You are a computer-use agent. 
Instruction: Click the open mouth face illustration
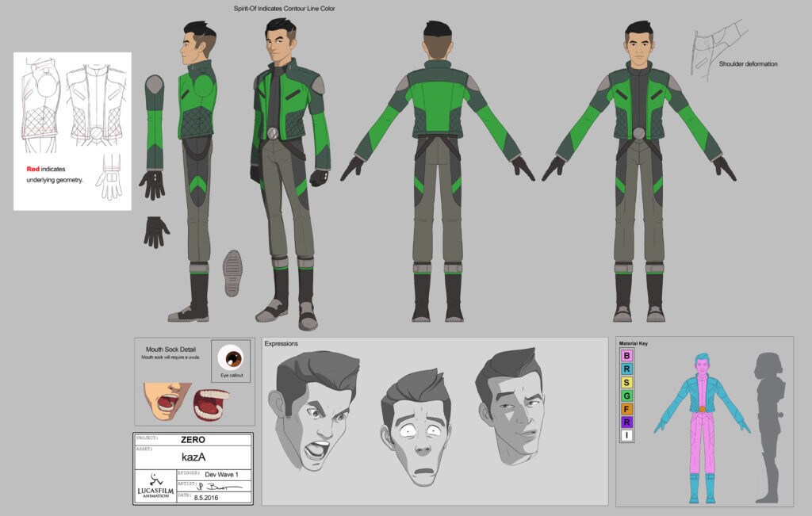coord(167,401)
